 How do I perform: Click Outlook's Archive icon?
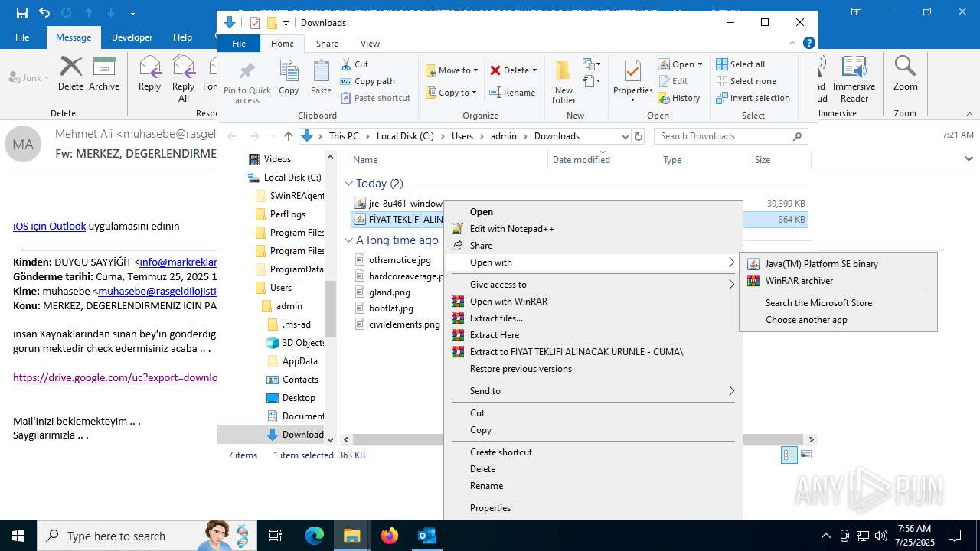click(x=104, y=67)
